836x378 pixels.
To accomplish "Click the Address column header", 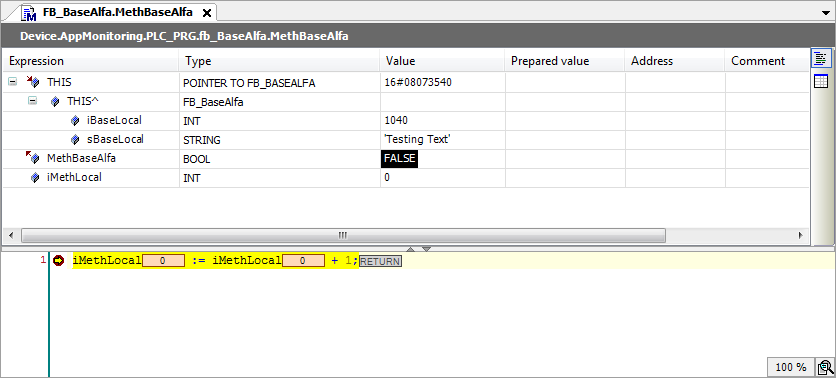I will (x=674, y=61).
